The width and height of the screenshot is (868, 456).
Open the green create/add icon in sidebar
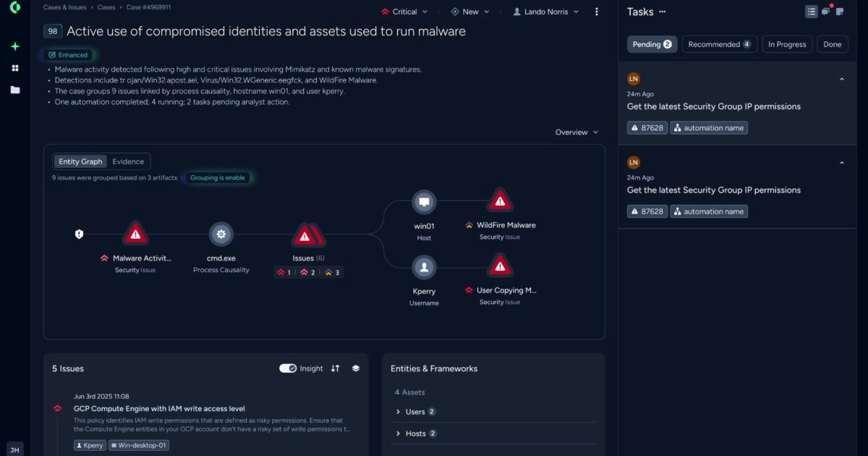[x=14, y=46]
